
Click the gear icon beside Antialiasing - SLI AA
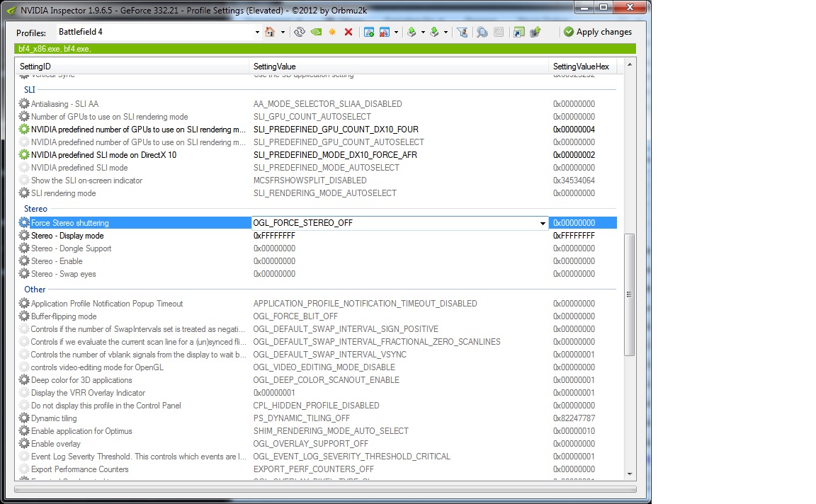click(x=24, y=103)
